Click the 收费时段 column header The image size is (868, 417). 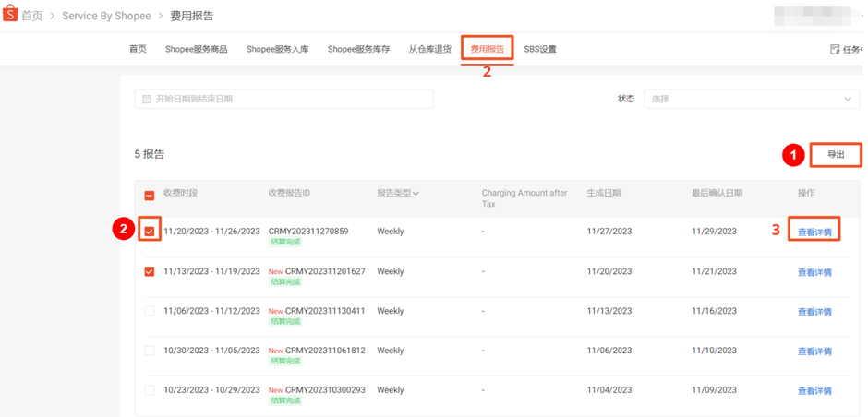[x=180, y=193]
